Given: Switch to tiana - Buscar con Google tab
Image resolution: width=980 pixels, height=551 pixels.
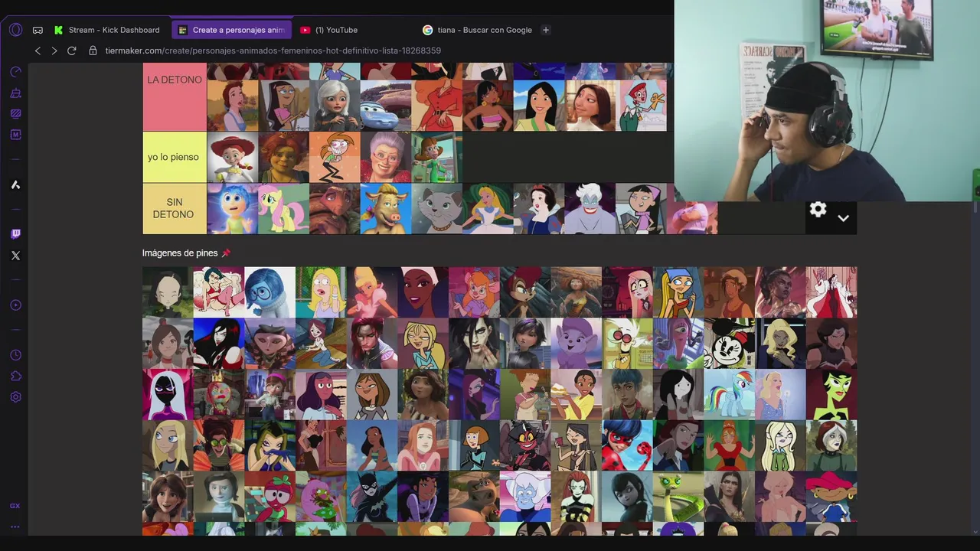Looking at the screenshot, I should [476, 30].
